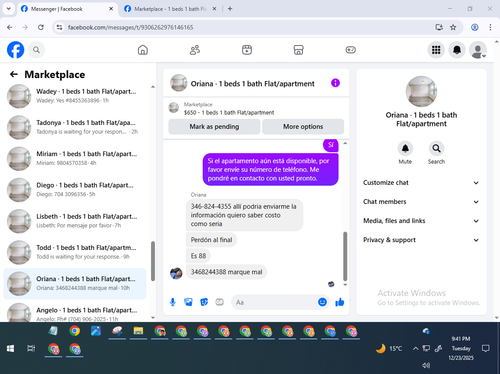The height and width of the screenshot is (374, 500).
Task: Open the Facebook menu grid icon
Action: pos(436,50)
